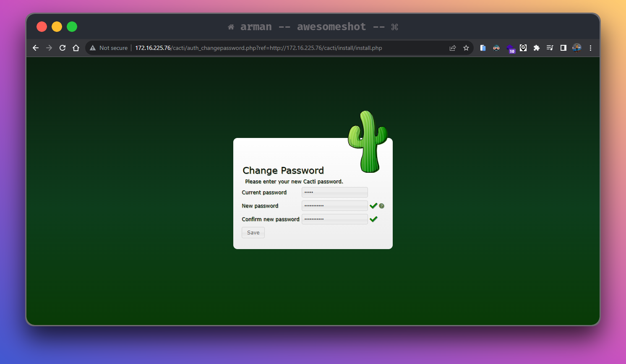This screenshot has height=364, width=626.
Task: Click the browser profile avatar
Action: pyautogui.click(x=577, y=48)
